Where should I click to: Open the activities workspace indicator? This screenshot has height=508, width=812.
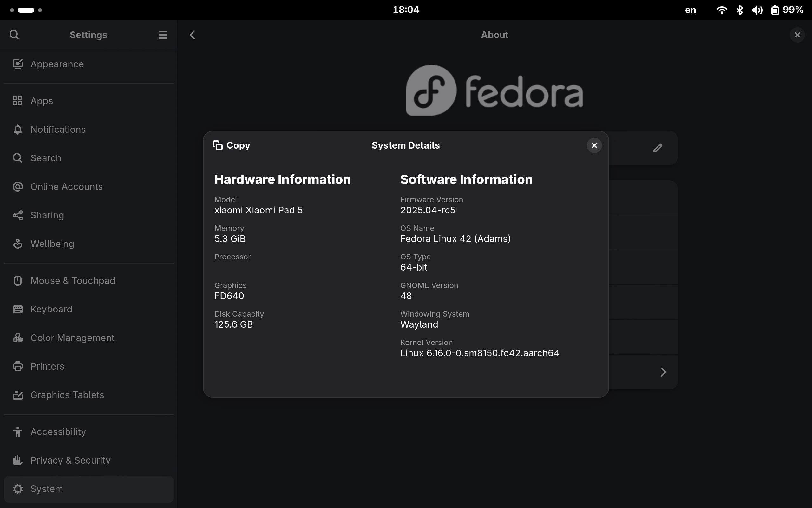26,10
